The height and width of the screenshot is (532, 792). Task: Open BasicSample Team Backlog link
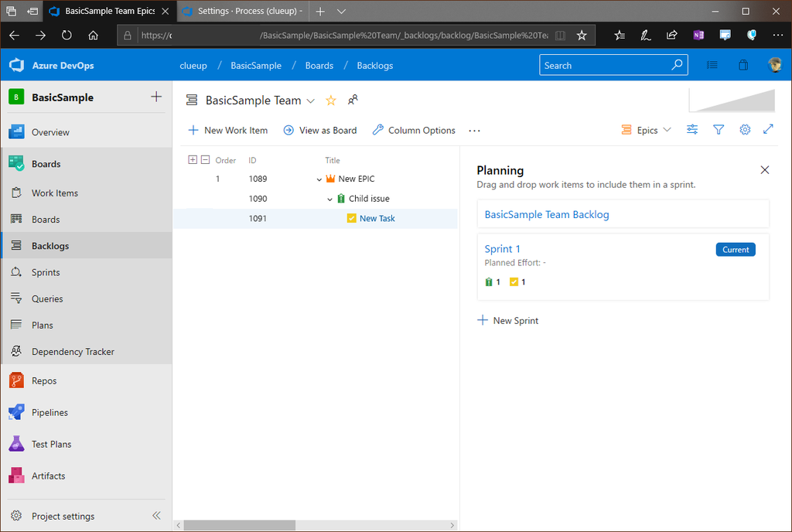point(547,214)
